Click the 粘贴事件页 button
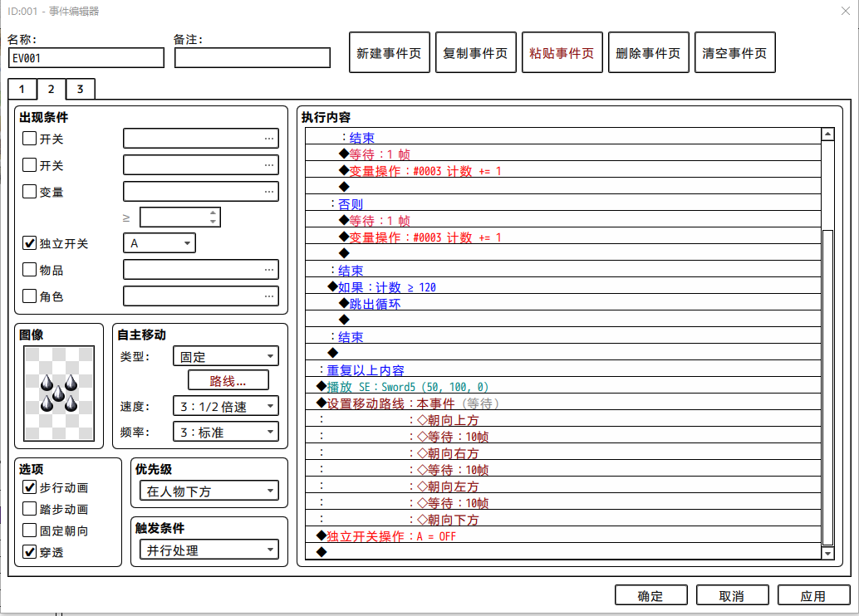 562,52
